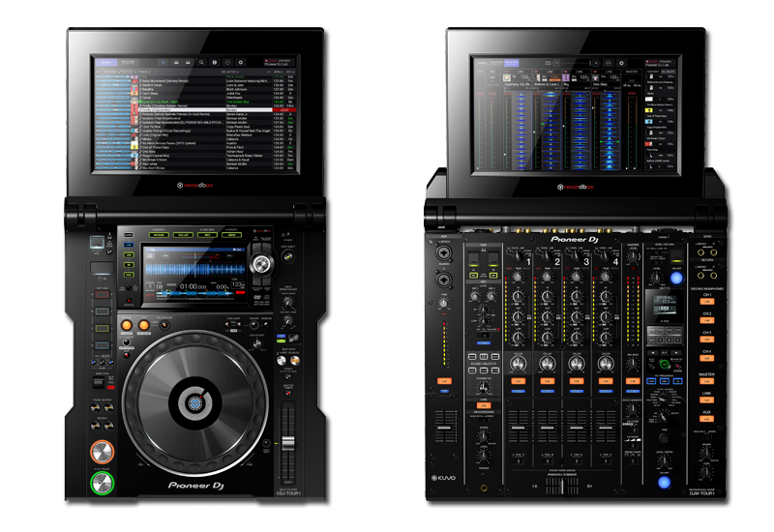Image resolution: width=774 pixels, height=532 pixels.
Task: Toggle the SEND/RETURN ON/OFF blue button
Action: point(676,279)
